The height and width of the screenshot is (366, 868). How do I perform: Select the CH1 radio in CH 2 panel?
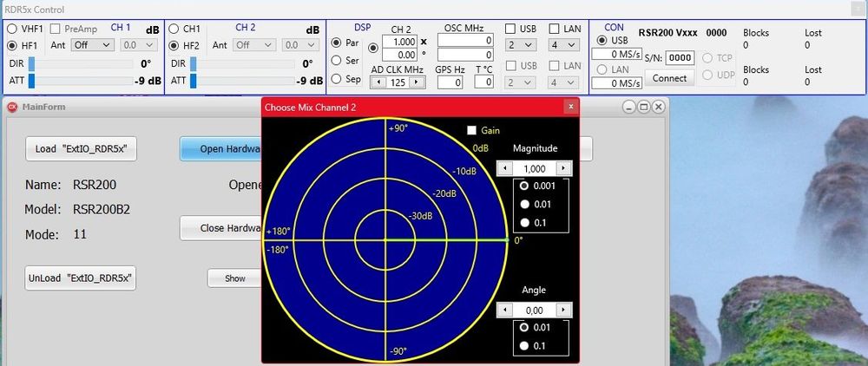174,29
